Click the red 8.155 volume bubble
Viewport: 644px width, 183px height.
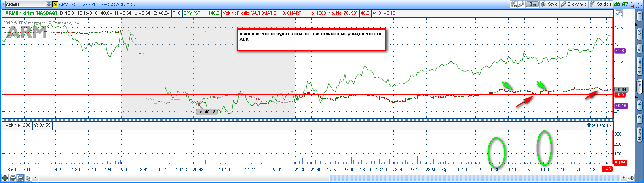pos(621,163)
